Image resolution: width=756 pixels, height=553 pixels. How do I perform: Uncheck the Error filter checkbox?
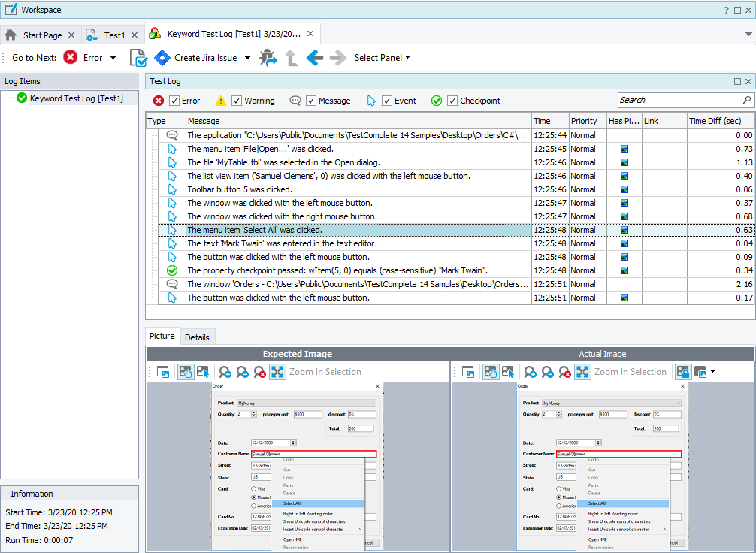click(x=174, y=101)
